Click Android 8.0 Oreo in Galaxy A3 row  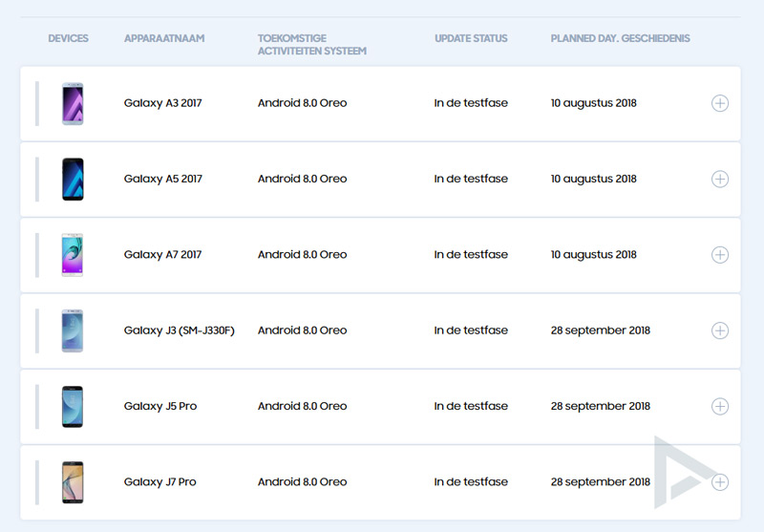[302, 103]
